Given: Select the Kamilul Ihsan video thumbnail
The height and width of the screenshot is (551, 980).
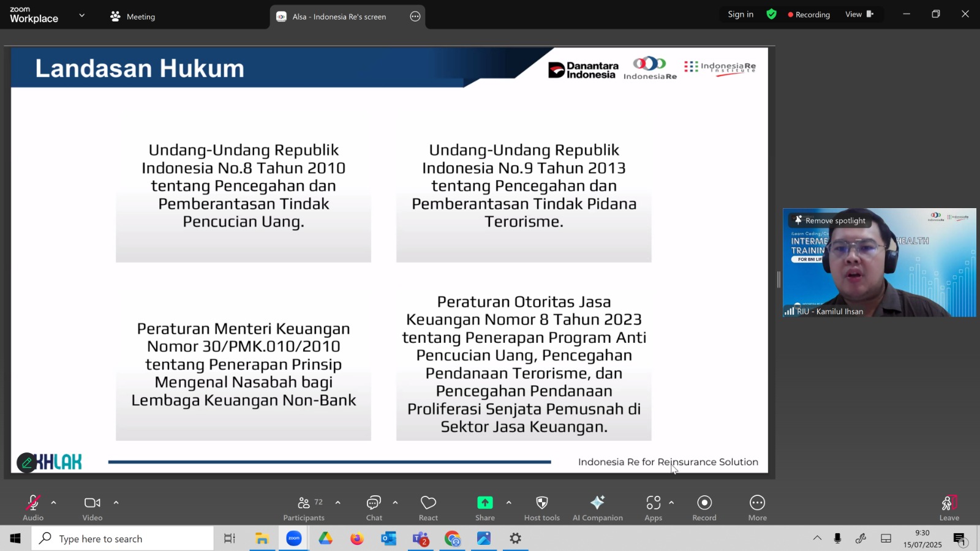Looking at the screenshot, I should [880, 263].
